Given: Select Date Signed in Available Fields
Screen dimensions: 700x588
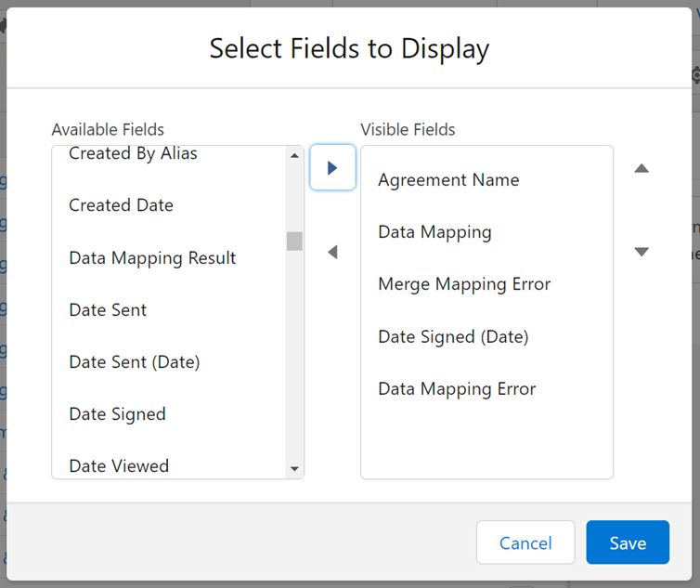Looking at the screenshot, I should click(117, 414).
